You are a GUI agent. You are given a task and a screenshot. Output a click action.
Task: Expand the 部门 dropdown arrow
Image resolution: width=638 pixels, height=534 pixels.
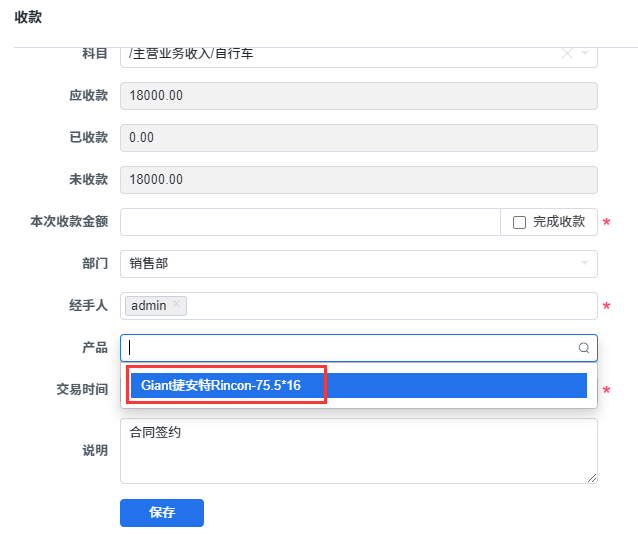(x=585, y=263)
